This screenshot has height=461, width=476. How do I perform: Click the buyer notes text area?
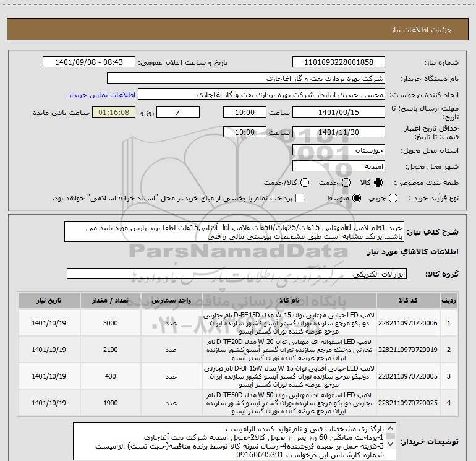[234, 441]
